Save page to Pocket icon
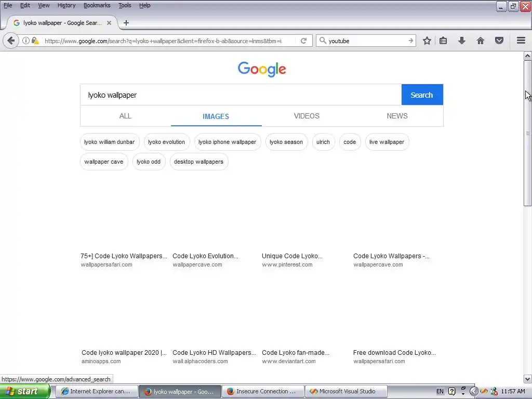This screenshot has width=532, height=399. pos(499,41)
